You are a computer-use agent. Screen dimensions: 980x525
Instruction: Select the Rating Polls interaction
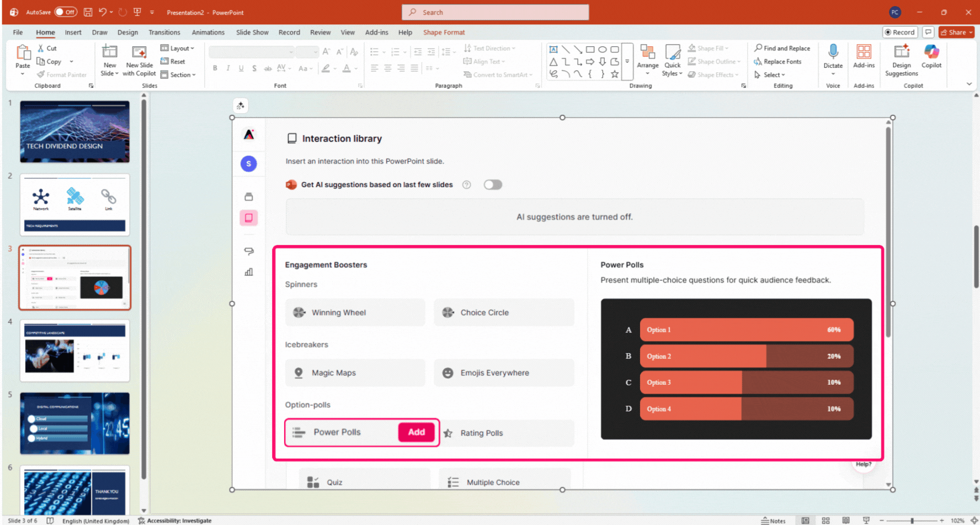point(507,433)
